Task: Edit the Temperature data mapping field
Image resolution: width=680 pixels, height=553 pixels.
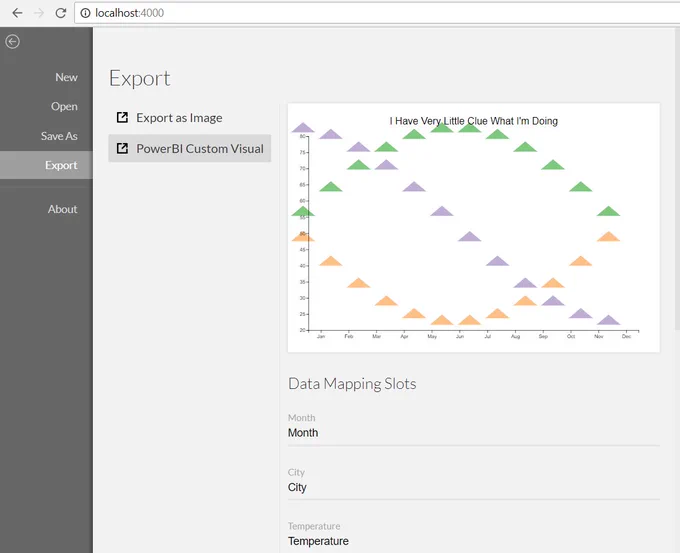Action: (x=474, y=541)
